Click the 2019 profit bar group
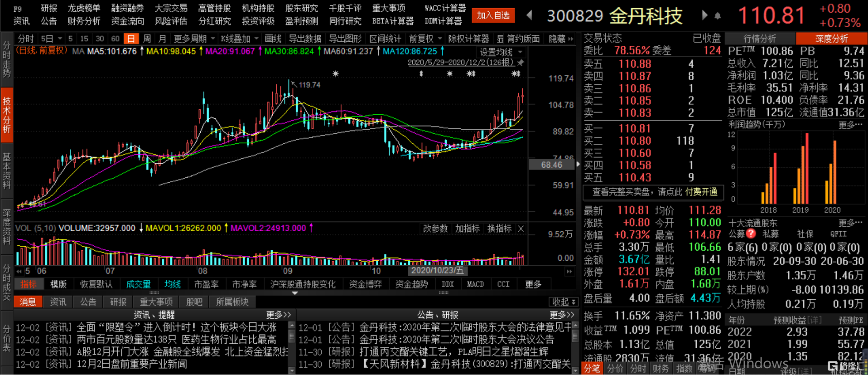The height and width of the screenshot is (375, 868). (x=800, y=169)
